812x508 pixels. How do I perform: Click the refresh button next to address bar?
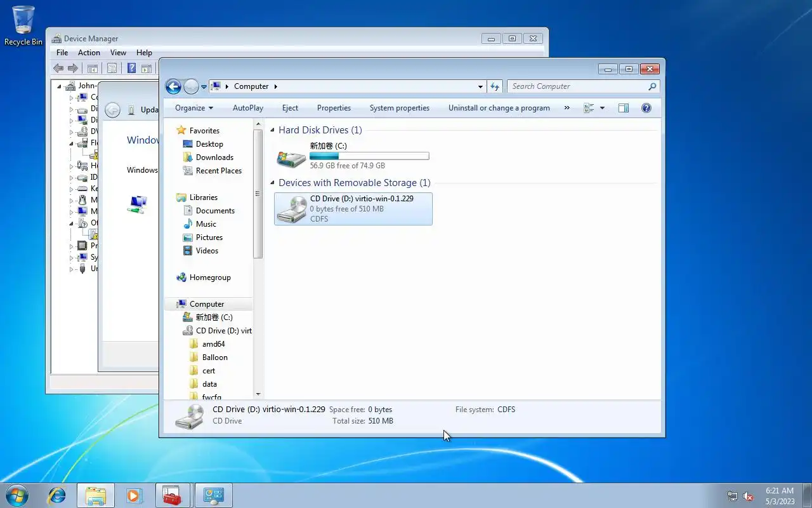pos(495,86)
